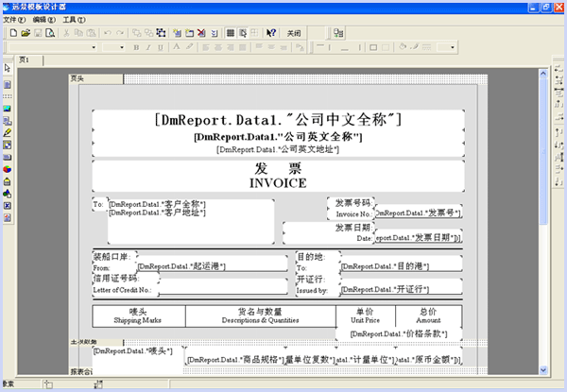Toggle justify text alignment
567x392 pixels.
pyautogui.click(x=242, y=47)
